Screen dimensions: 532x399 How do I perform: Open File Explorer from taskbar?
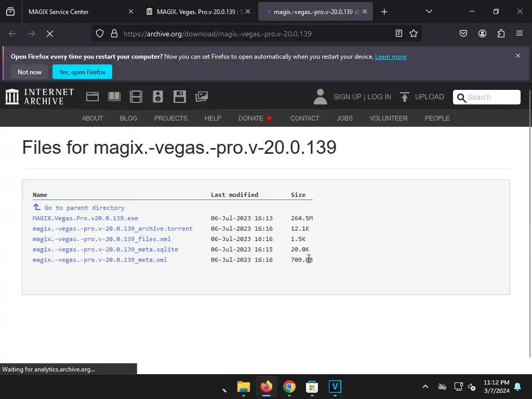click(x=244, y=387)
